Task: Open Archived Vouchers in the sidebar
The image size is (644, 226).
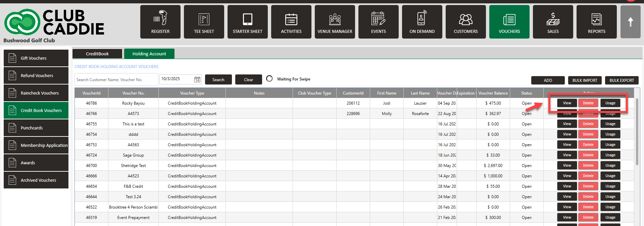Action: tap(36, 180)
